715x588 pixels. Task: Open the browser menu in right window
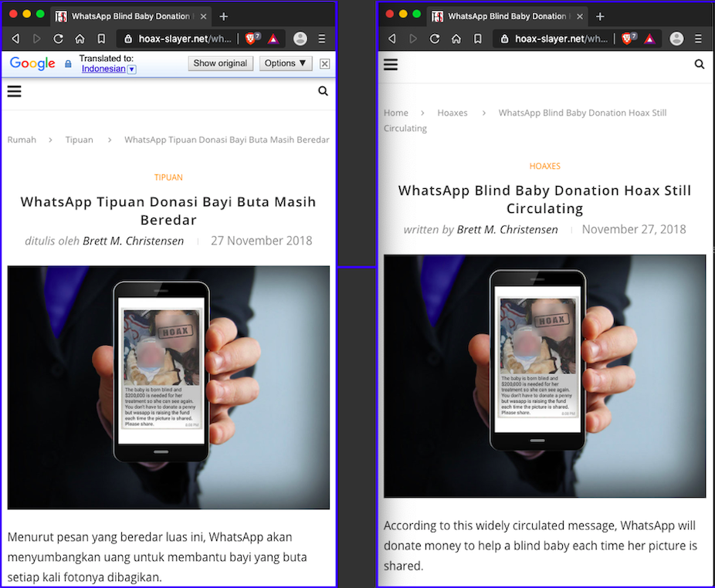pyautogui.click(x=698, y=39)
